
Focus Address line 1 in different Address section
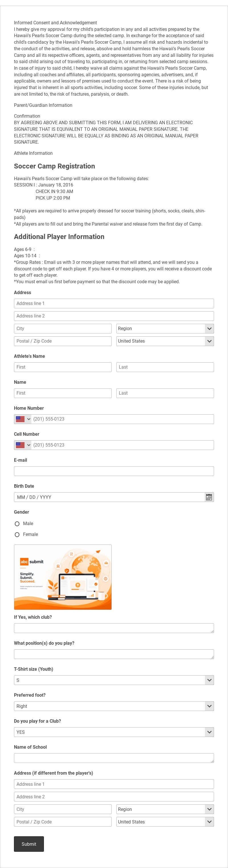pyautogui.click(x=114, y=784)
